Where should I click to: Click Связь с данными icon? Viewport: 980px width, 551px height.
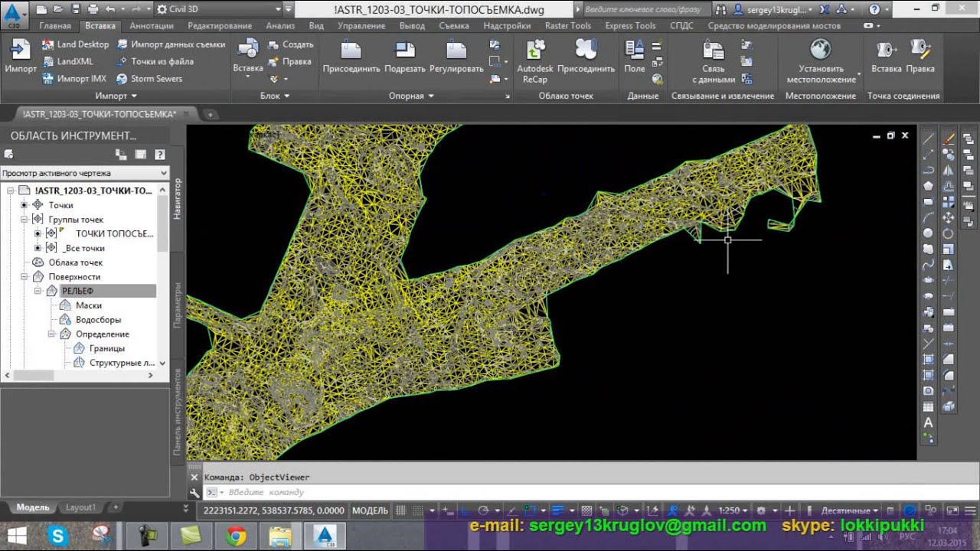713,52
